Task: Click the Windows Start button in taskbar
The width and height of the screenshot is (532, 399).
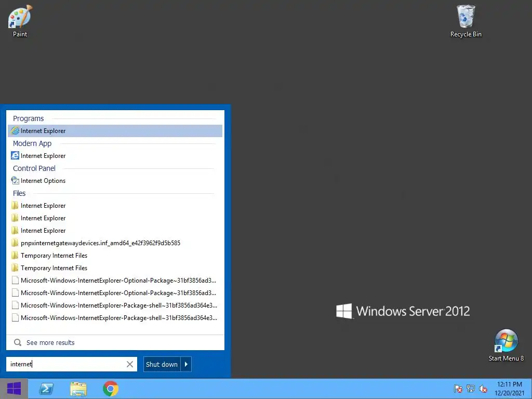Action: [x=14, y=389]
